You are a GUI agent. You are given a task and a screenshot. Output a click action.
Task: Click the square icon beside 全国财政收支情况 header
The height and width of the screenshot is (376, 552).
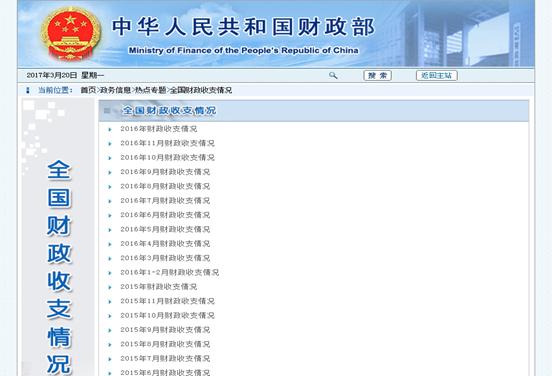(107, 111)
